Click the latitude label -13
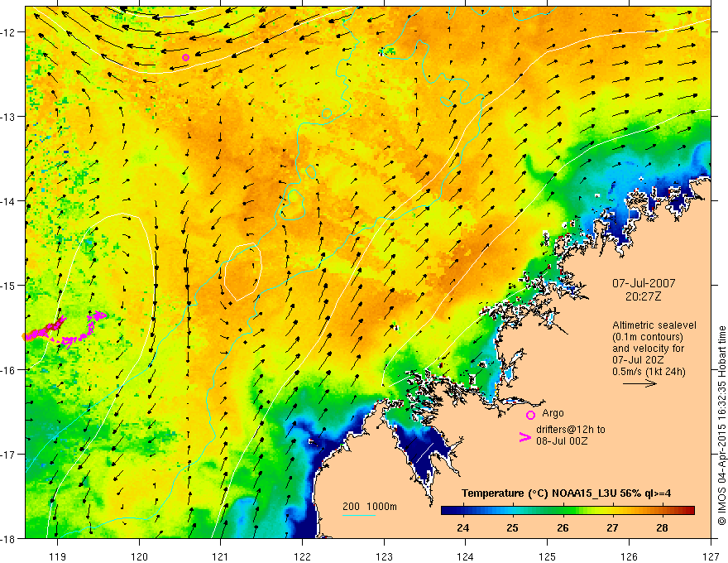The image size is (728, 563). click(x=8, y=117)
